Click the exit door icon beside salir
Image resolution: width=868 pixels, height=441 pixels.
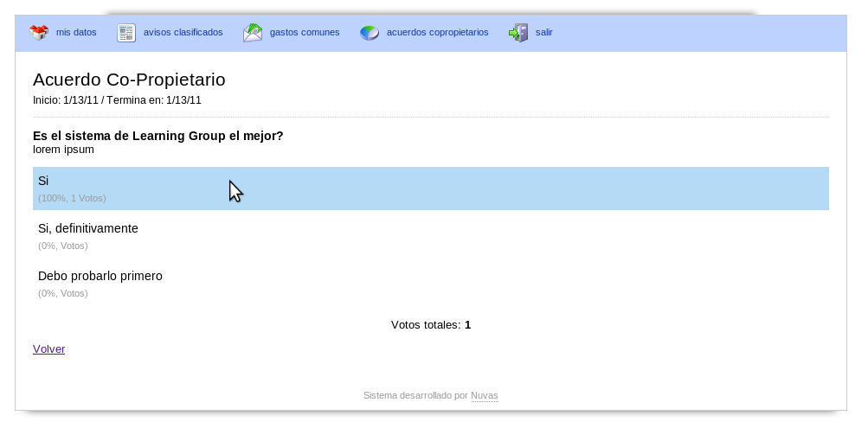click(x=518, y=33)
